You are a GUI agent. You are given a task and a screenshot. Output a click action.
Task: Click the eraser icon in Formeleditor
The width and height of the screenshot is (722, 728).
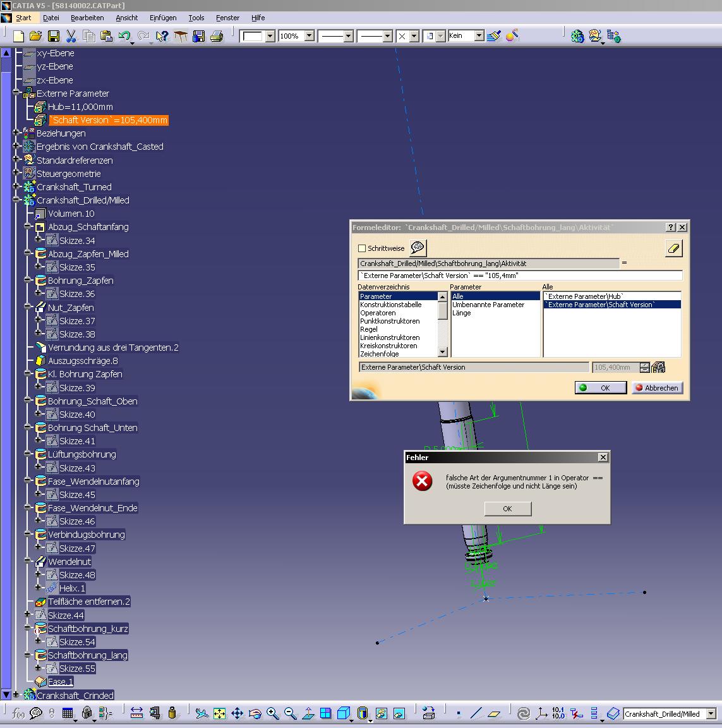[674, 248]
